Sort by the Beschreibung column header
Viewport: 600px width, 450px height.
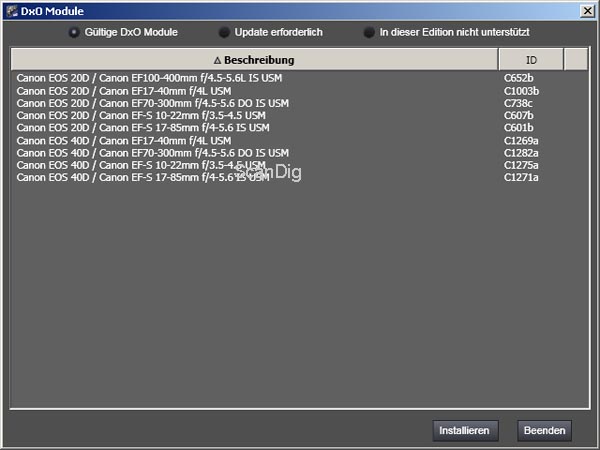tap(254, 60)
